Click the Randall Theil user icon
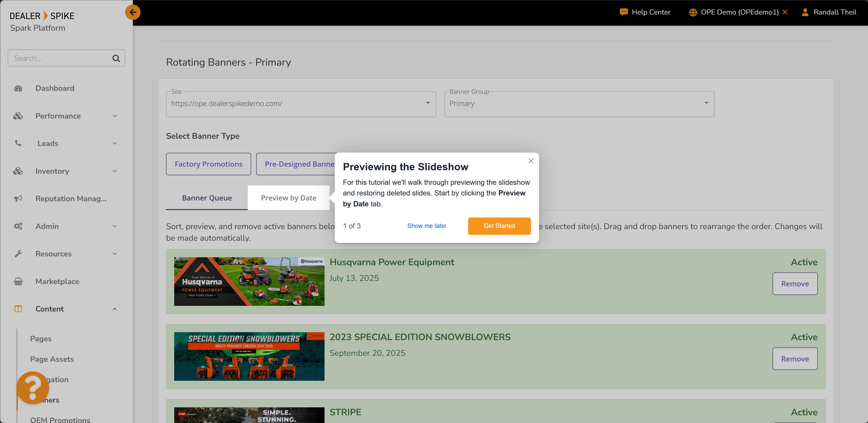 click(x=805, y=12)
